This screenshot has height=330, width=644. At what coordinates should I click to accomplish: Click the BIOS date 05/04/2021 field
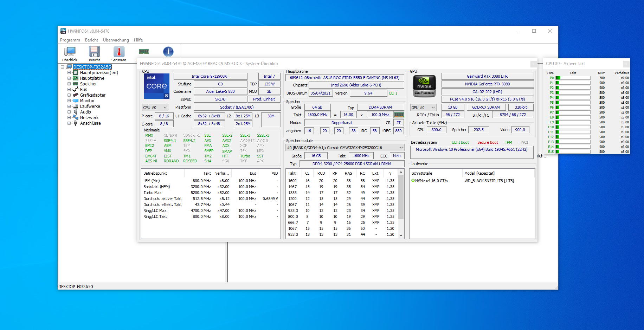(x=321, y=93)
